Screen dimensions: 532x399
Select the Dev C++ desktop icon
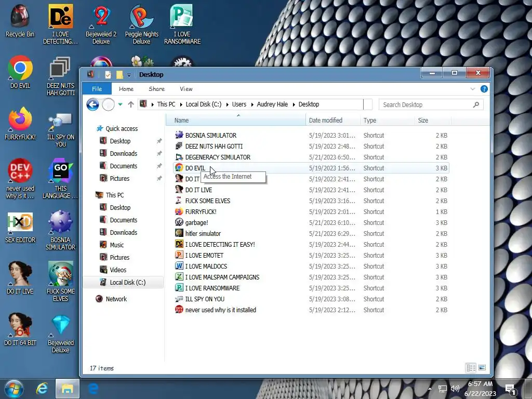(x=20, y=179)
